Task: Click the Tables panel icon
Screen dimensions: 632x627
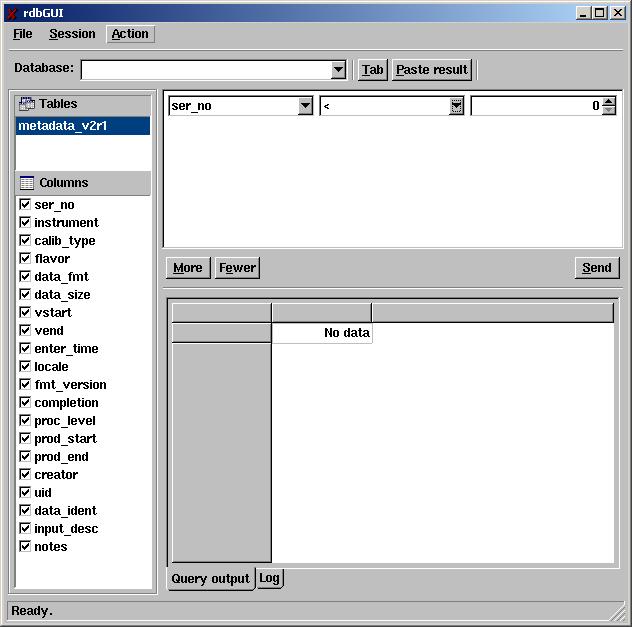Action: click(27, 104)
